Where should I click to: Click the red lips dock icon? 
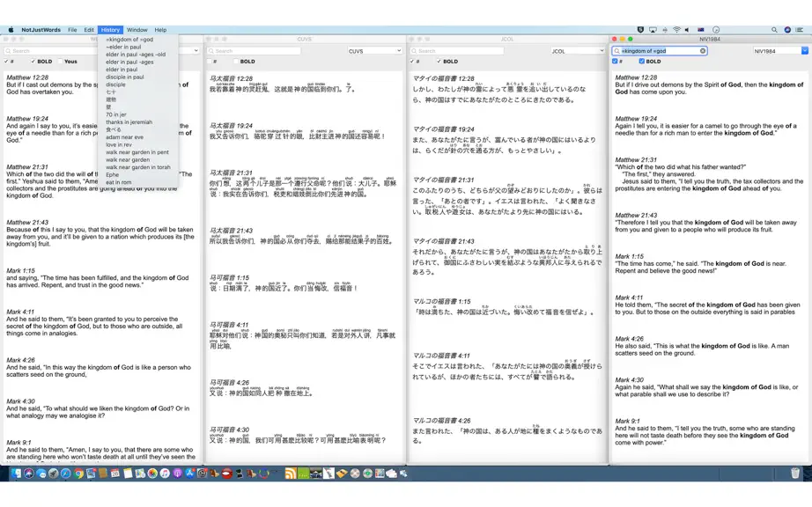(x=227, y=474)
